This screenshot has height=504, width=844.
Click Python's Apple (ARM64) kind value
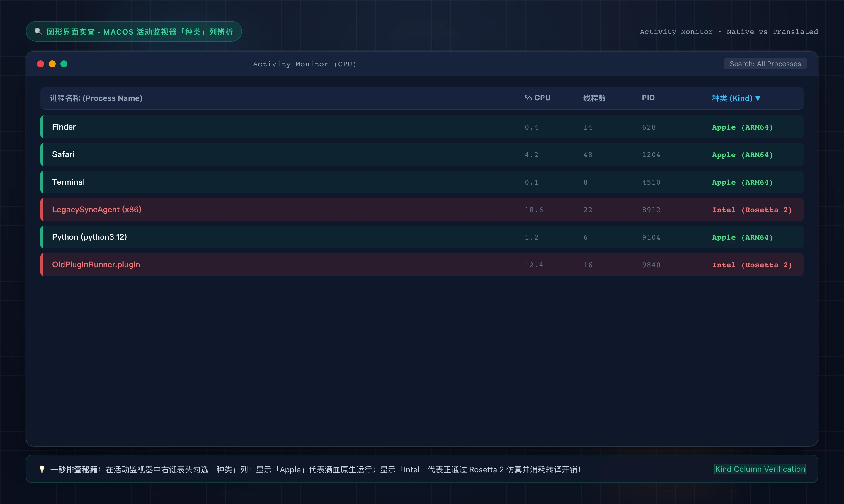[x=742, y=237]
